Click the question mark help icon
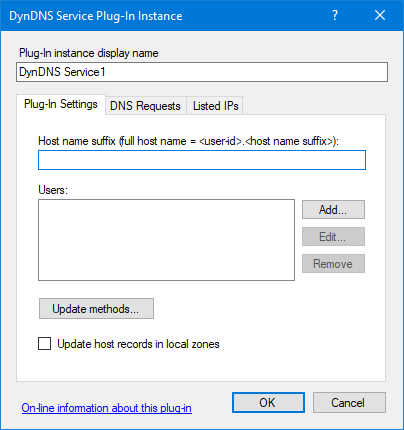The width and height of the screenshot is (404, 430). (x=335, y=15)
